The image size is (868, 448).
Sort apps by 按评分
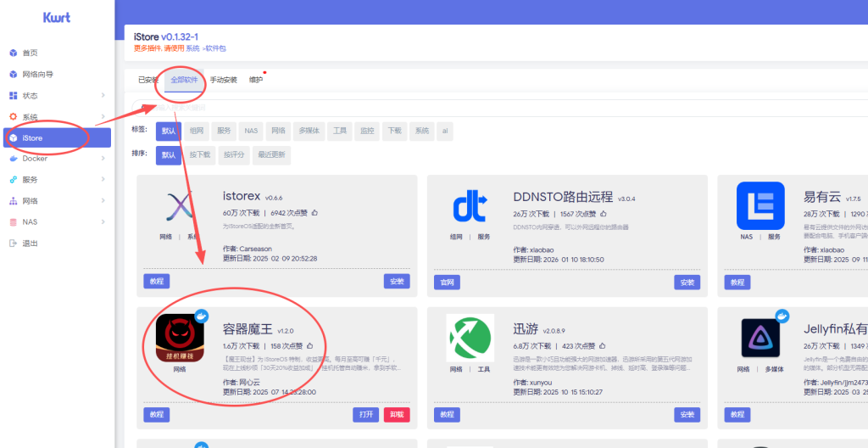pos(234,155)
